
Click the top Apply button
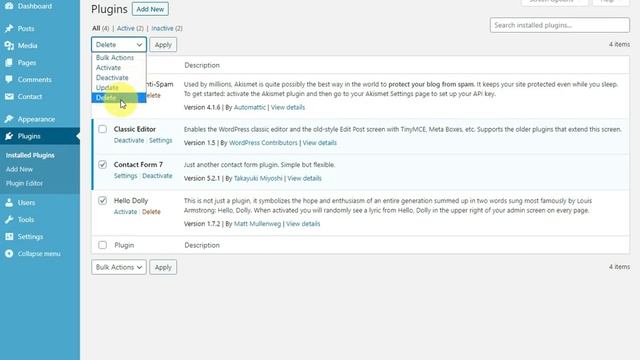coord(163,44)
